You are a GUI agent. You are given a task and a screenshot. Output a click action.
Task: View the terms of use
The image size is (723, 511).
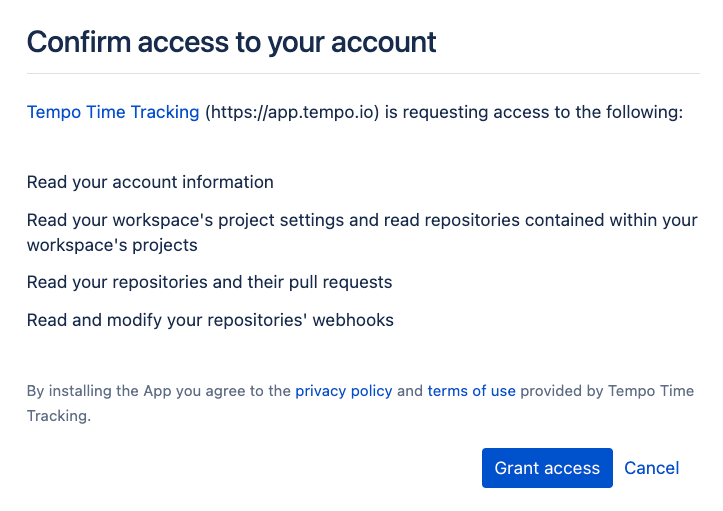(x=471, y=391)
